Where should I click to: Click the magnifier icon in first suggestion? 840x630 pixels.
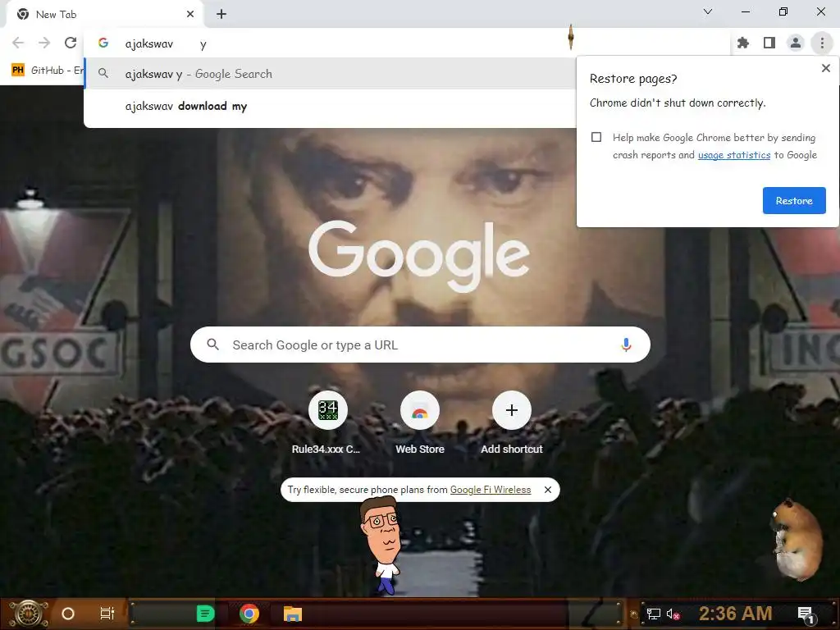tap(103, 73)
